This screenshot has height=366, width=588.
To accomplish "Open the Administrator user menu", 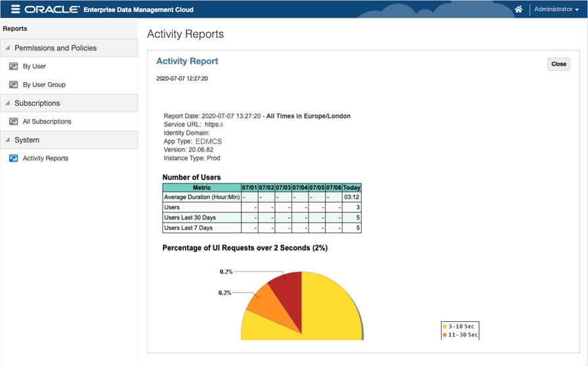I will (556, 9).
